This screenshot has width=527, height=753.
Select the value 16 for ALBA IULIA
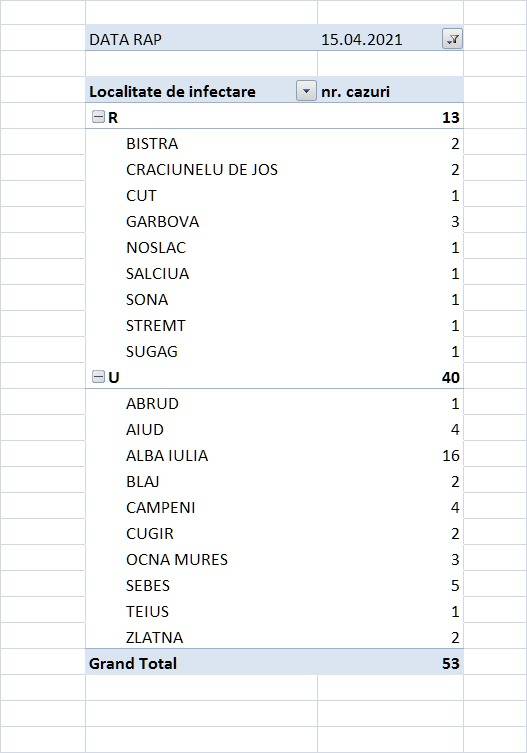(x=451, y=455)
